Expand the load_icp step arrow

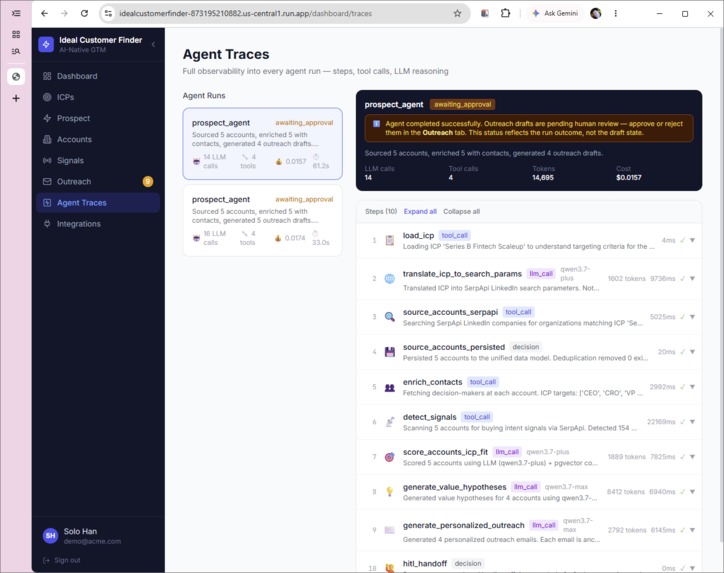click(692, 240)
